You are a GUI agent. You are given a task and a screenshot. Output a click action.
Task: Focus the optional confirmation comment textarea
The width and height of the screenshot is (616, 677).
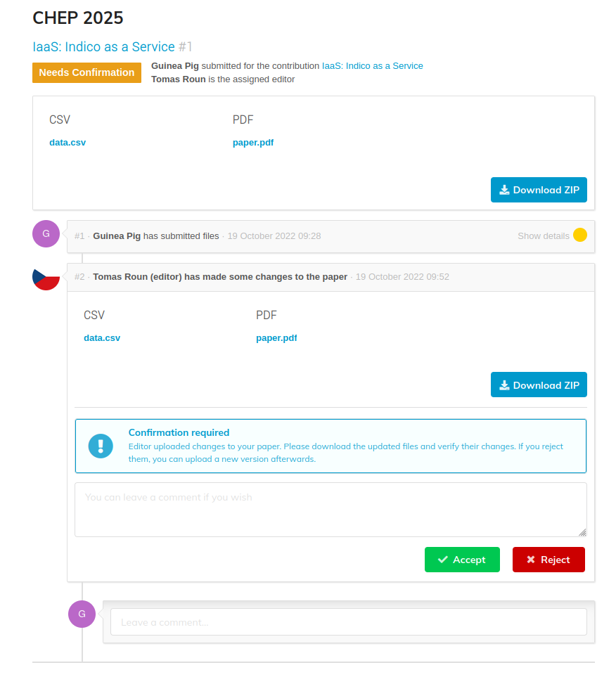click(331, 510)
